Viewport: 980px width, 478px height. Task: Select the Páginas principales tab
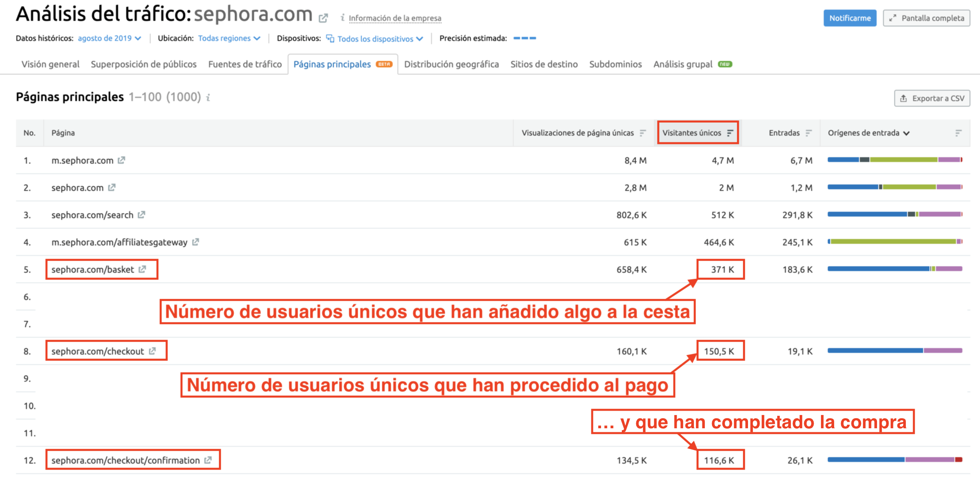(x=343, y=64)
